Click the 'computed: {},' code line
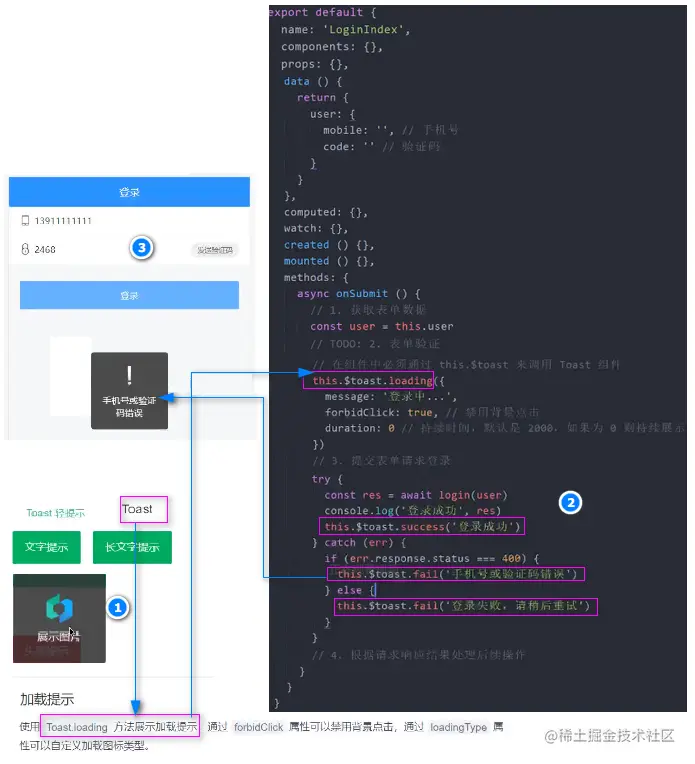This screenshot has width=695, height=764. (x=326, y=212)
